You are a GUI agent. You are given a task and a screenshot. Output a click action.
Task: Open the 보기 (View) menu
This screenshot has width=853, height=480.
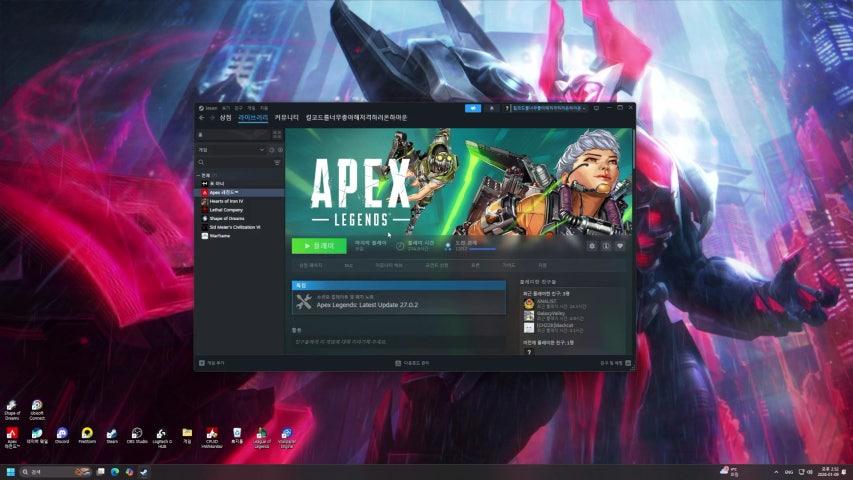(226, 108)
